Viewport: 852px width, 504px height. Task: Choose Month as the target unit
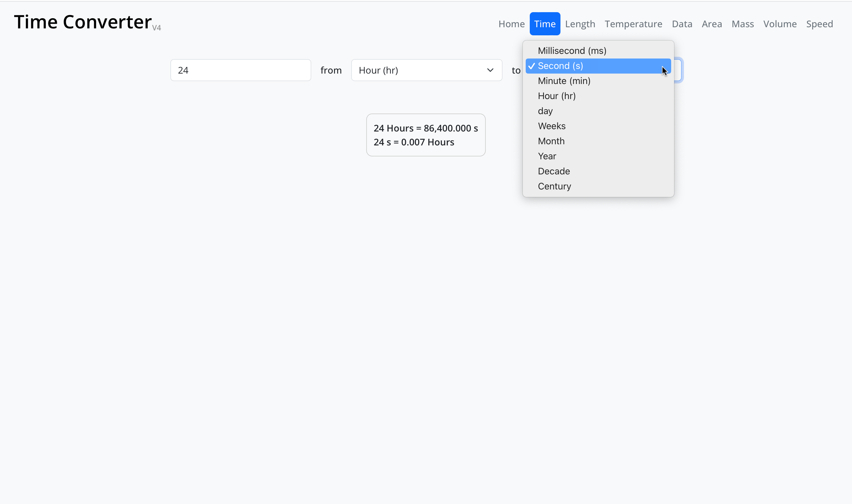551,140
